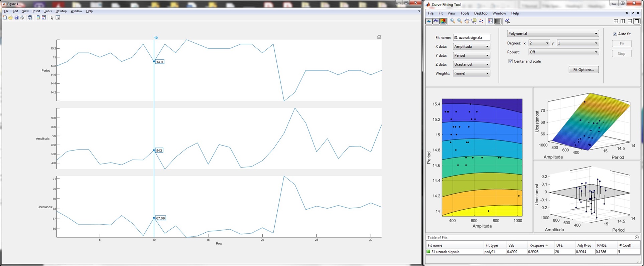644x266 pixels.
Task: Click the Fit Options... button
Action: (x=584, y=70)
